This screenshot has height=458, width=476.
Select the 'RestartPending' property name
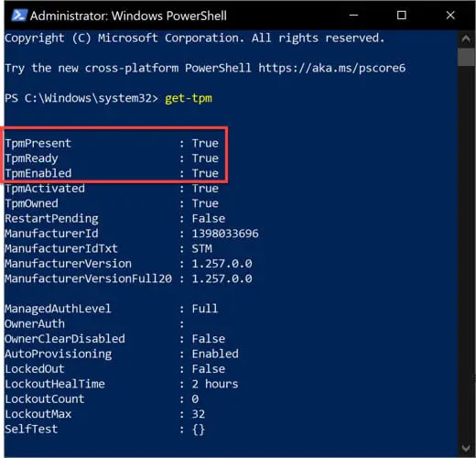point(51,219)
